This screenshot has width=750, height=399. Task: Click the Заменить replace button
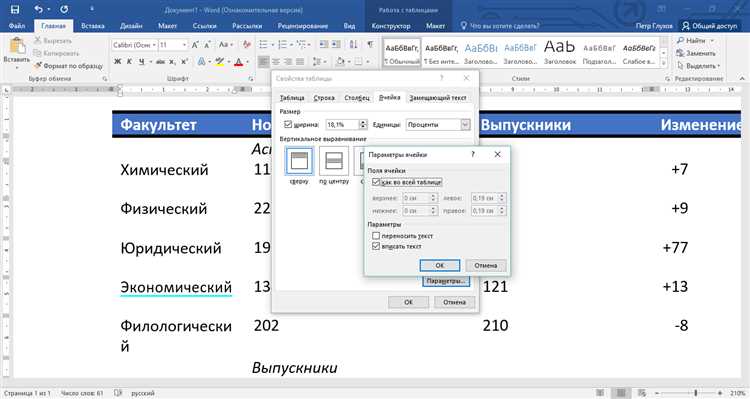point(696,53)
